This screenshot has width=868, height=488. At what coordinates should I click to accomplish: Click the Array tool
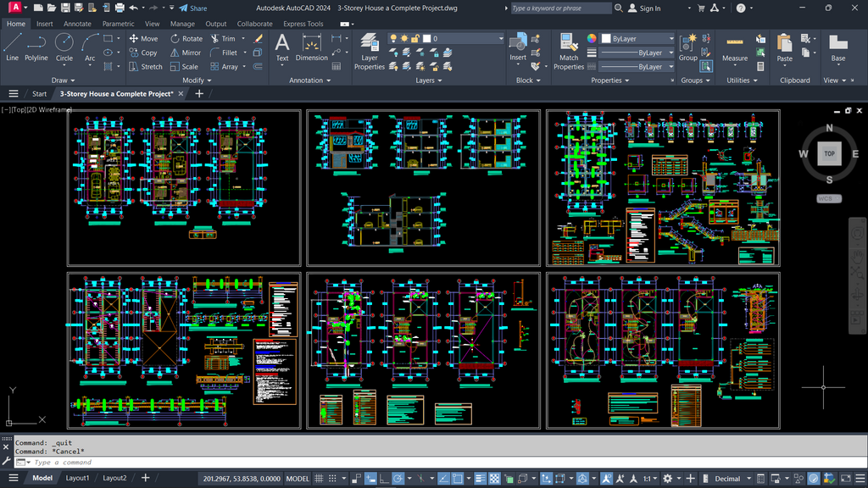coord(224,66)
